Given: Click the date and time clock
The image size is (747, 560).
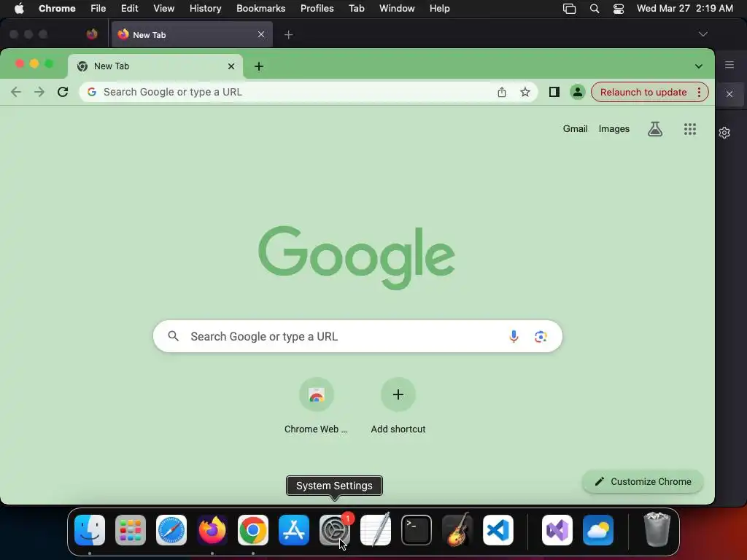Looking at the screenshot, I should pyautogui.click(x=684, y=8).
